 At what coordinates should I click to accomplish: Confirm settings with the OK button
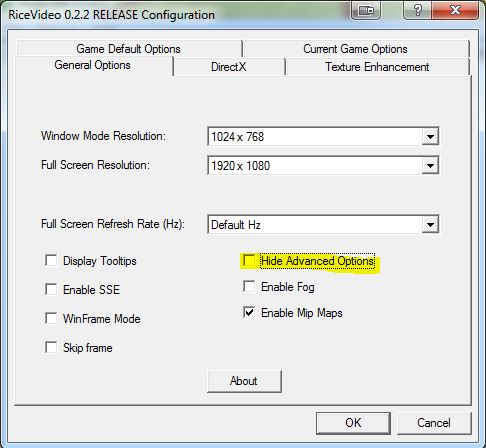(353, 423)
